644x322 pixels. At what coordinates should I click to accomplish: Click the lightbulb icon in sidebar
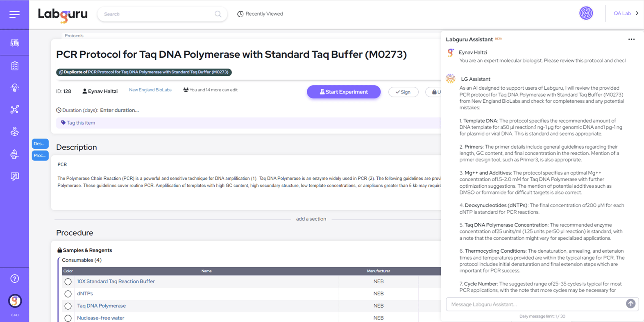pos(15,88)
